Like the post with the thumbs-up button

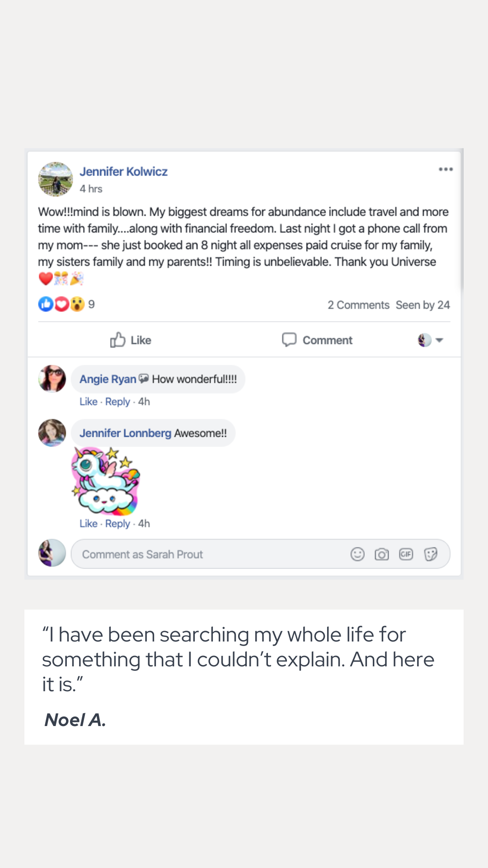[131, 340]
